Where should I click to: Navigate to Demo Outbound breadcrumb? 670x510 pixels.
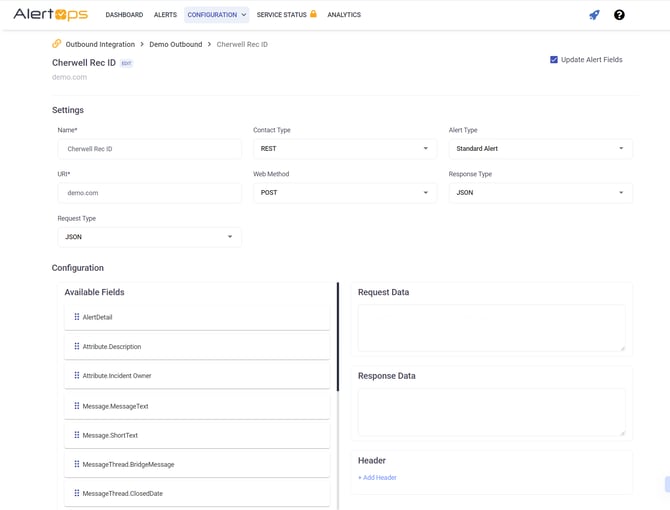point(176,44)
